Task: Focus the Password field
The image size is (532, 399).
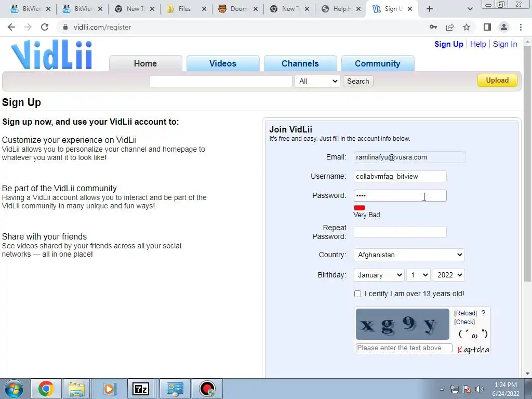Action: 400,195
